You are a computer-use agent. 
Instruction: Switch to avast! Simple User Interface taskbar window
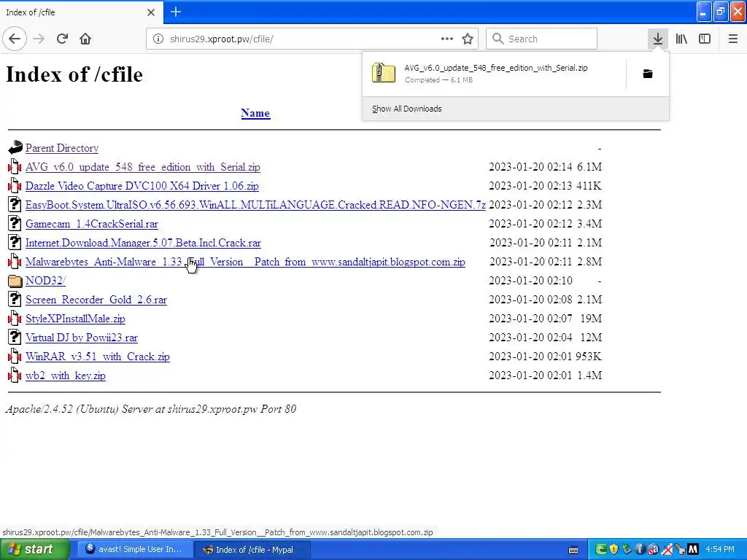[135, 550]
